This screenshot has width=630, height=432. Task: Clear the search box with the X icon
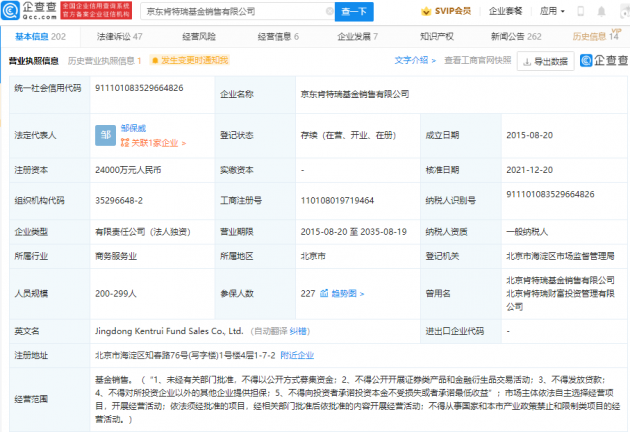tap(329, 11)
